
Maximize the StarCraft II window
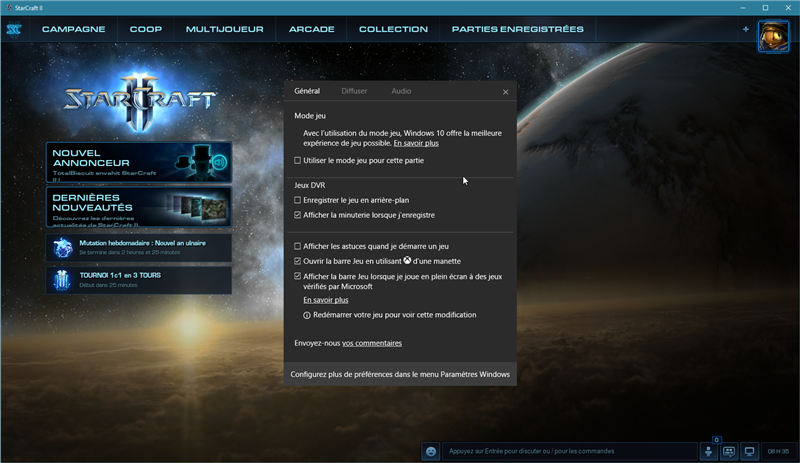765,8
